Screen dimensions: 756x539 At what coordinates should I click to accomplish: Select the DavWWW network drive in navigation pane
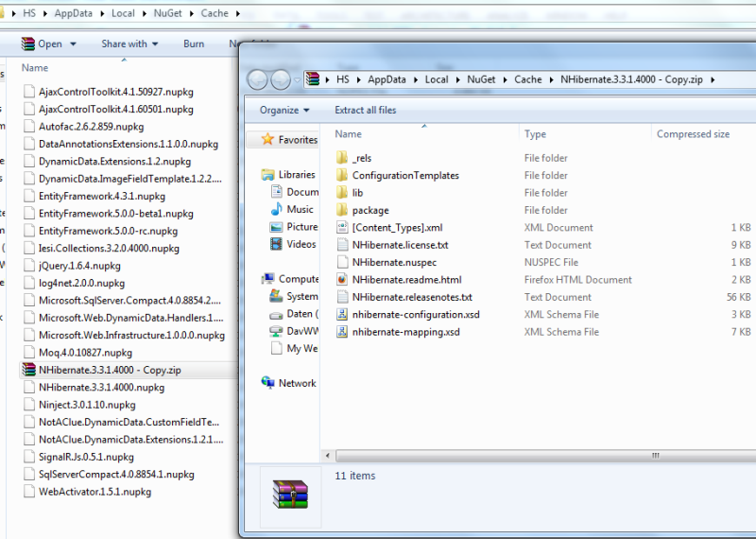pyautogui.click(x=294, y=331)
